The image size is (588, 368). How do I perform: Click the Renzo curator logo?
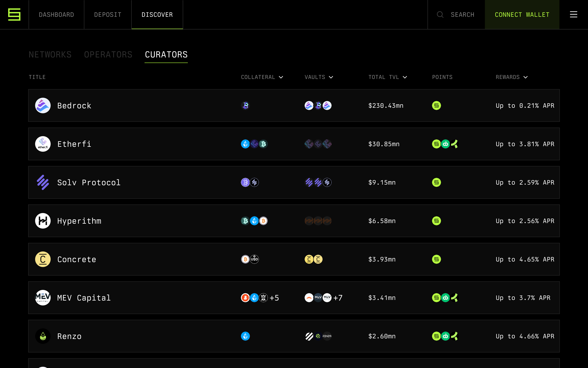[43, 336]
